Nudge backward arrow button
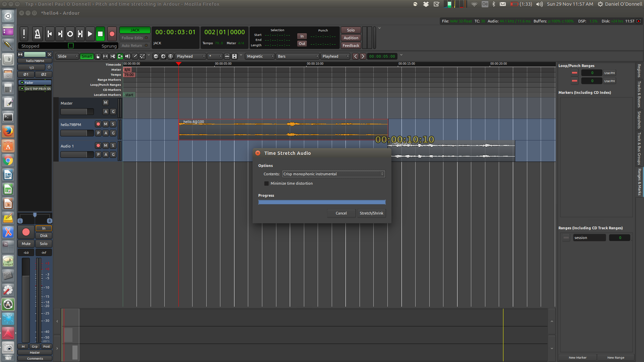 coord(356,56)
